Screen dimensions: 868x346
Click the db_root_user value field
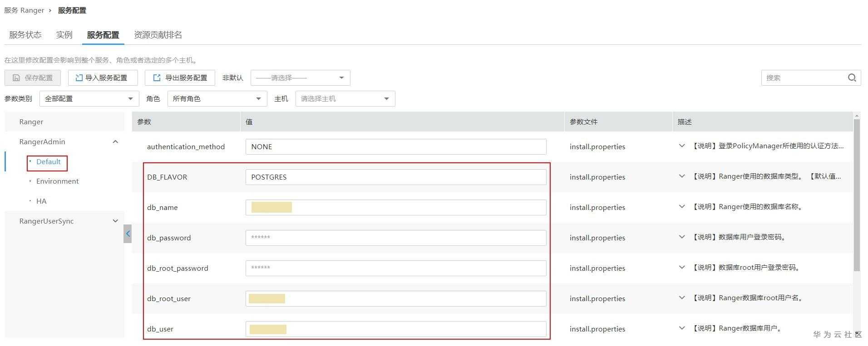point(396,298)
